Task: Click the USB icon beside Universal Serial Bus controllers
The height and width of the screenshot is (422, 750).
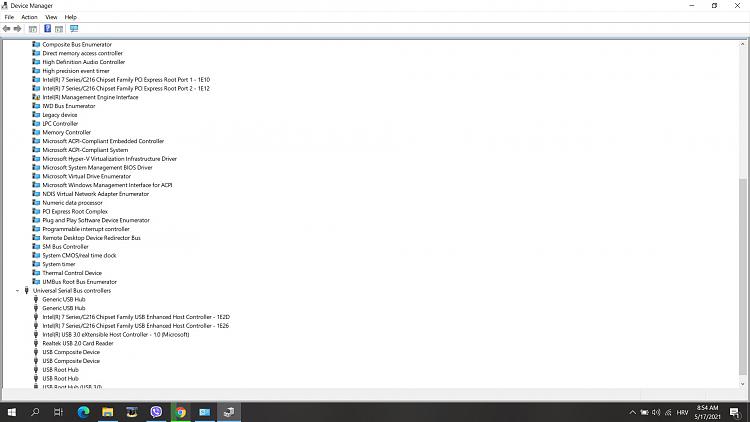Action: coord(26,290)
